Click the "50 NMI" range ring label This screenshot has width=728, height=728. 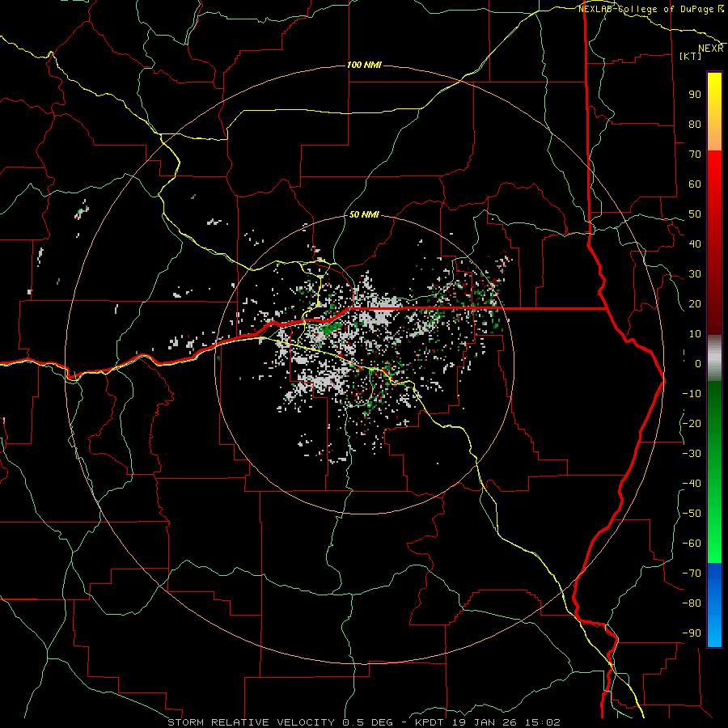[364, 214]
